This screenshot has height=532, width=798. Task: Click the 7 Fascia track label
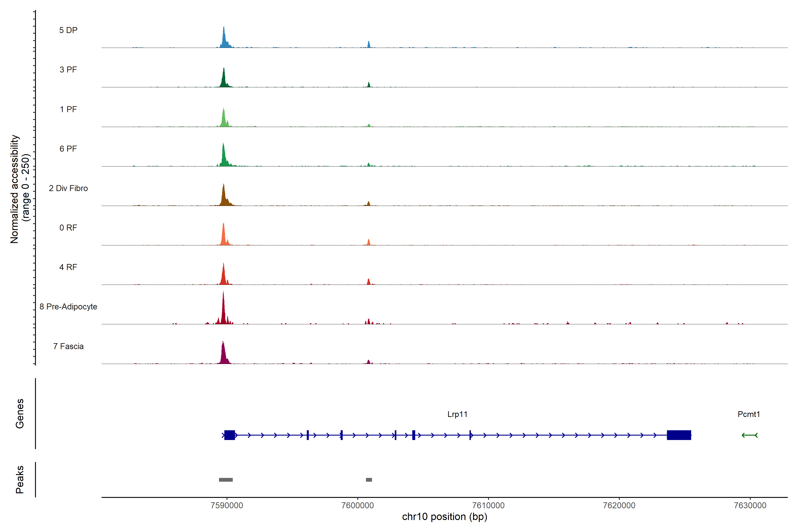tap(68, 346)
